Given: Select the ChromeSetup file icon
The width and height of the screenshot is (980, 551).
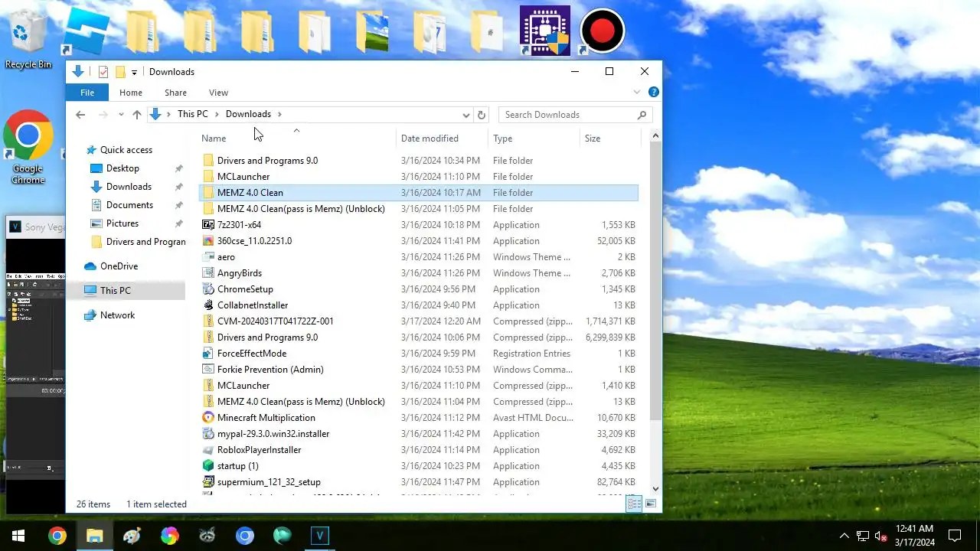Looking at the screenshot, I should (208, 289).
